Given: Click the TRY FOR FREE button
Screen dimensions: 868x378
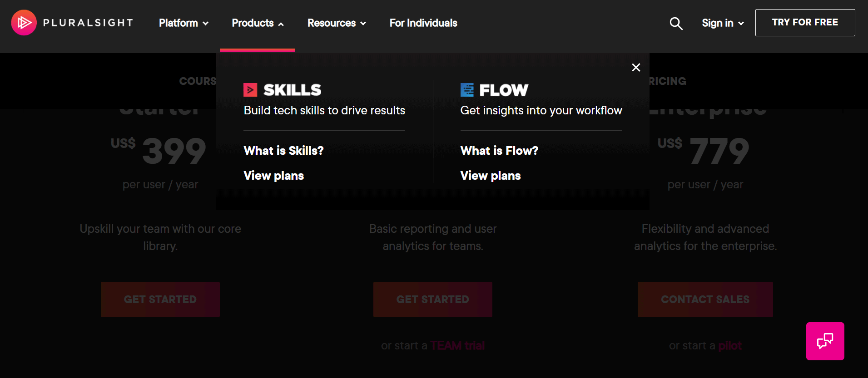Looking at the screenshot, I should (x=805, y=23).
